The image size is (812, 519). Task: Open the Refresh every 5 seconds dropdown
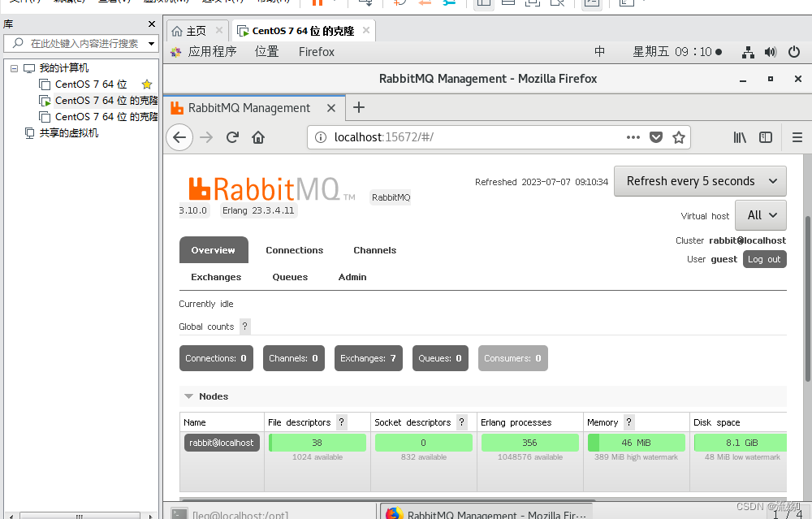coord(700,181)
